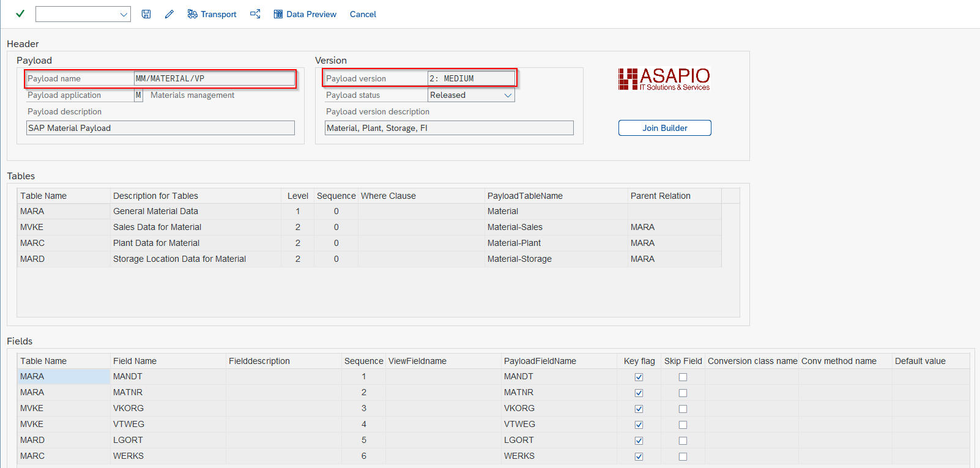Click the Transport toolbar button

(212, 14)
